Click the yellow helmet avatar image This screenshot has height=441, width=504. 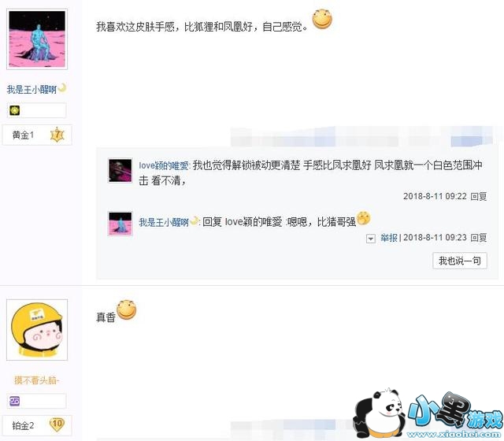37,330
